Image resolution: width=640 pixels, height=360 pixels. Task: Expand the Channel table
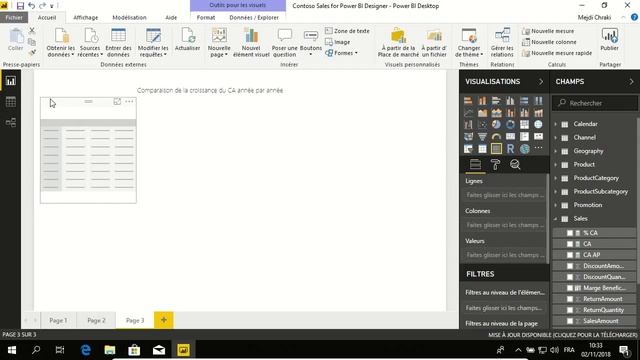[556, 138]
